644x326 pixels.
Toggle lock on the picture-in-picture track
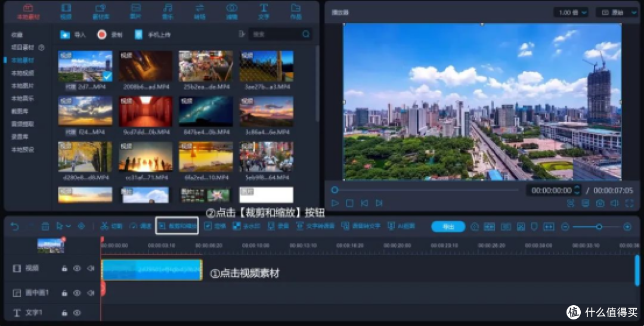pos(64,293)
